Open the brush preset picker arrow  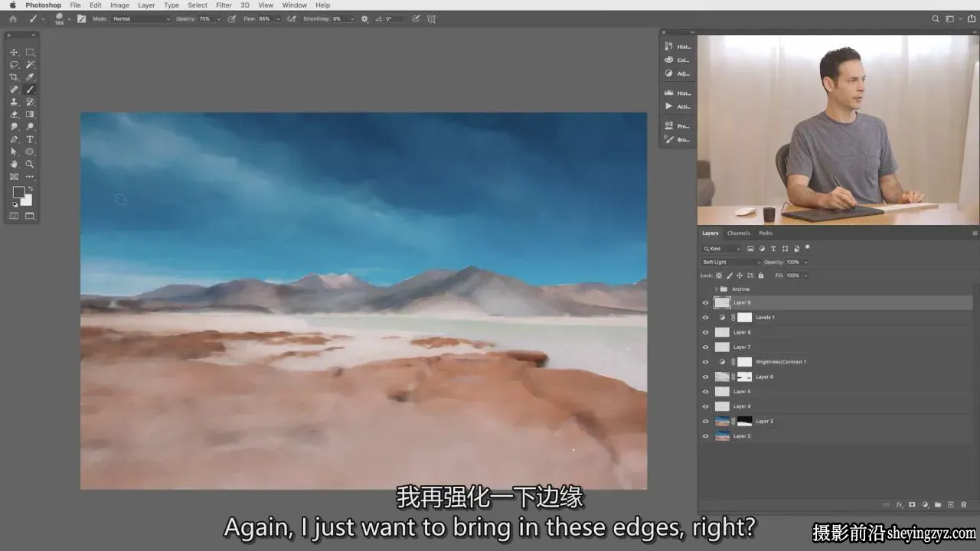tap(69, 18)
